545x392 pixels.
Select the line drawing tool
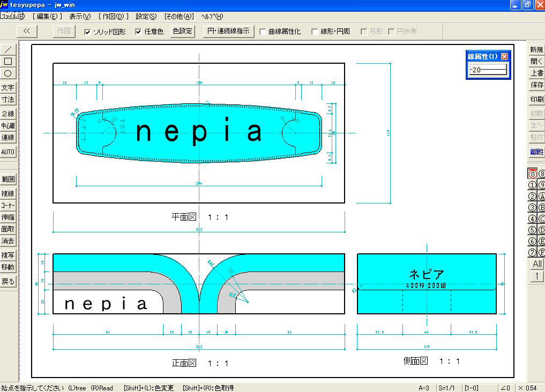(8, 50)
